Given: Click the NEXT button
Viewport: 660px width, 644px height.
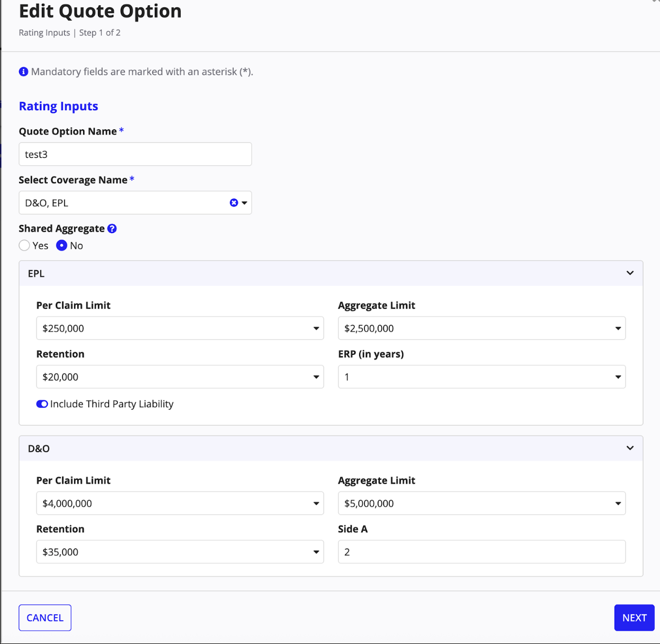Looking at the screenshot, I should [634, 618].
